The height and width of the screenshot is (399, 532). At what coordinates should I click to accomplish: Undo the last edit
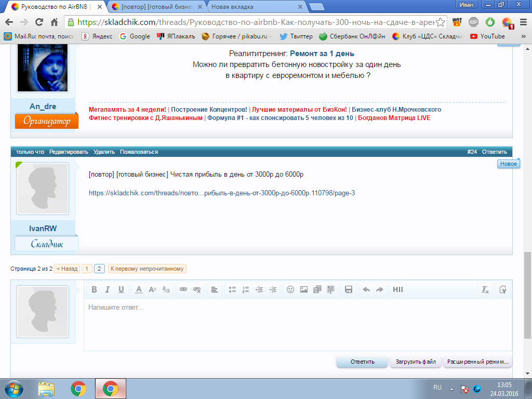(x=366, y=289)
